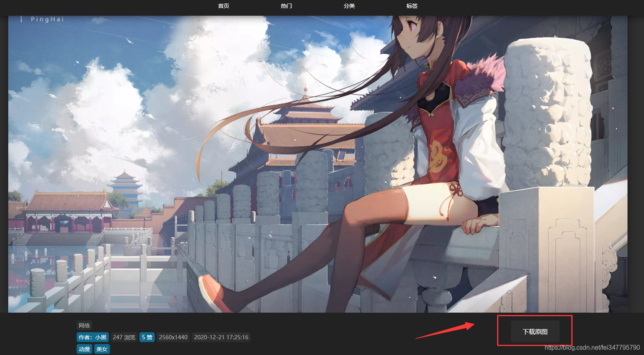
Task: Click the 网络 source label
Action: (x=84, y=326)
